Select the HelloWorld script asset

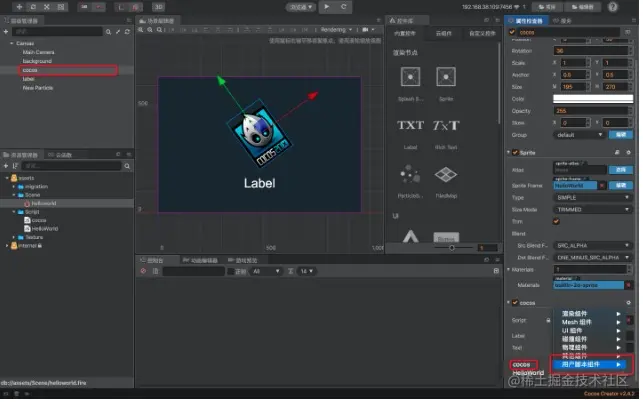(45, 229)
